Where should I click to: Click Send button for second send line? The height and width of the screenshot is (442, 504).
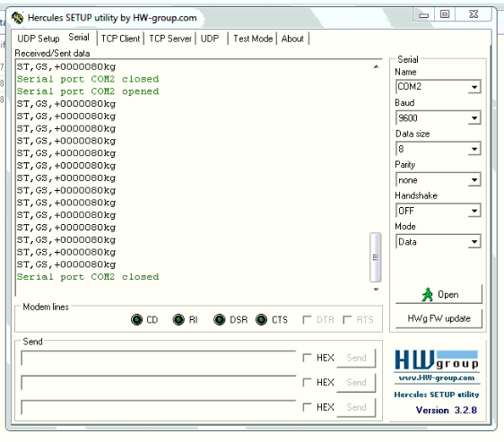[356, 382]
